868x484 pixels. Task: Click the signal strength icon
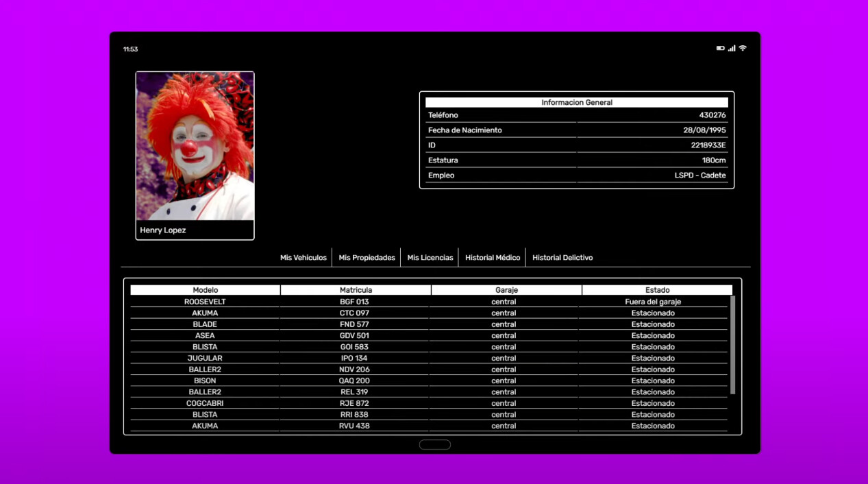click(732, 49)
